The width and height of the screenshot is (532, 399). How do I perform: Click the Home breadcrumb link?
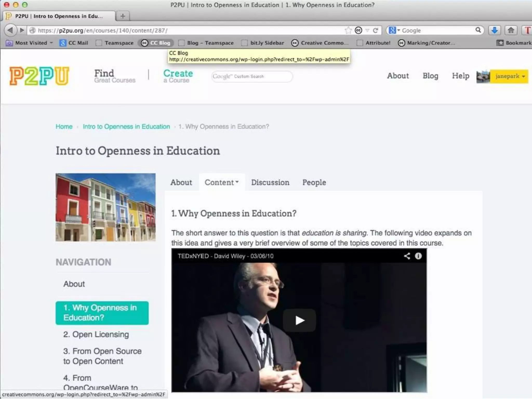(x=64, y=127)
